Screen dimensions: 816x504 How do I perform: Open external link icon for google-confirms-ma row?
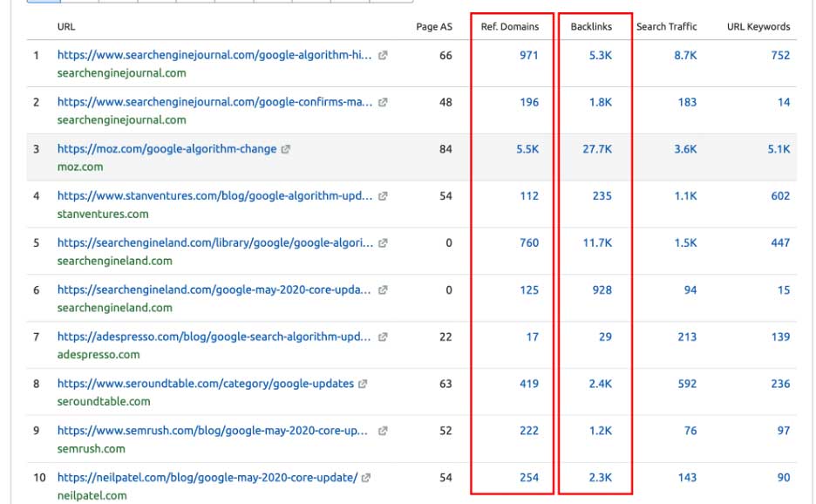(x=383, y=102)
